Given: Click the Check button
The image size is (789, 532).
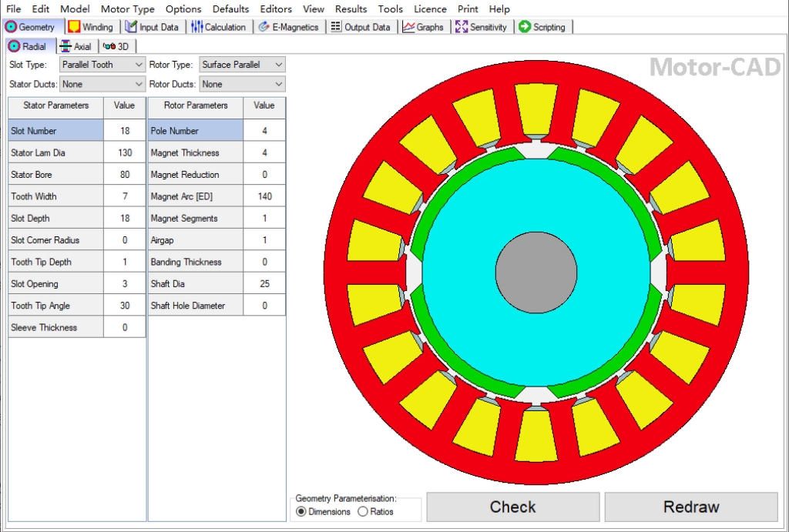Looking at the screenshot, I should coord(512,507).
